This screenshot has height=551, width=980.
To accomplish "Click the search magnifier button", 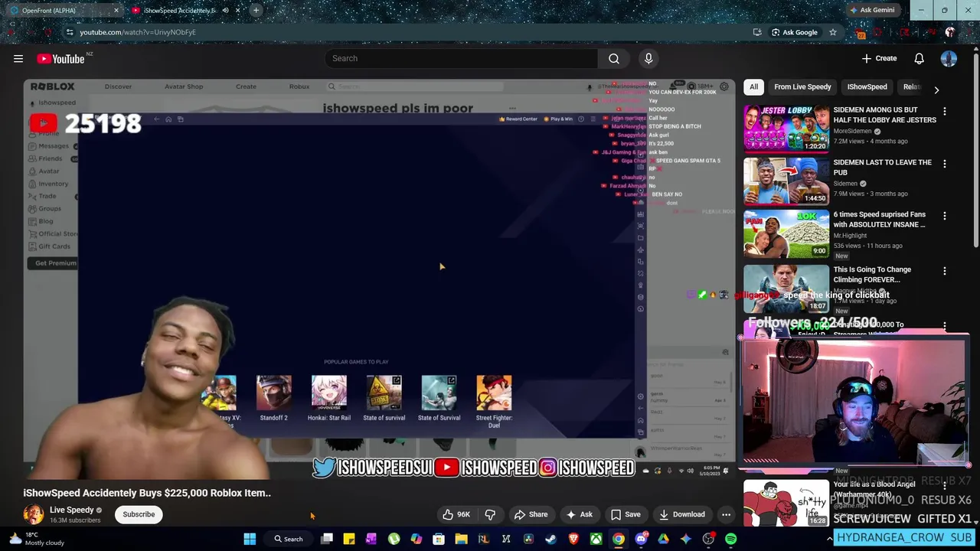I will pos(614,59).
